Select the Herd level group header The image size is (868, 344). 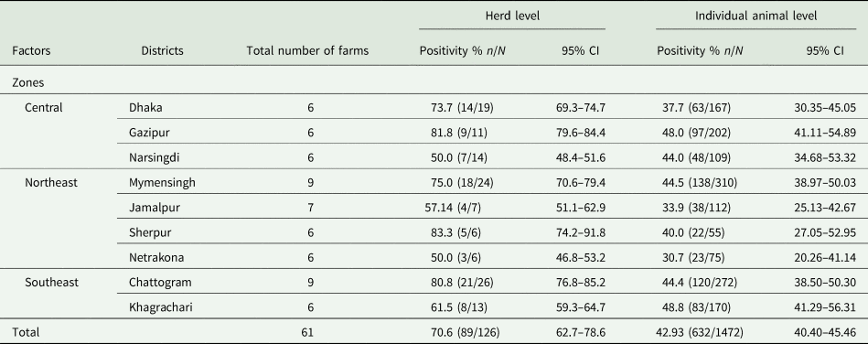point(512,16)
